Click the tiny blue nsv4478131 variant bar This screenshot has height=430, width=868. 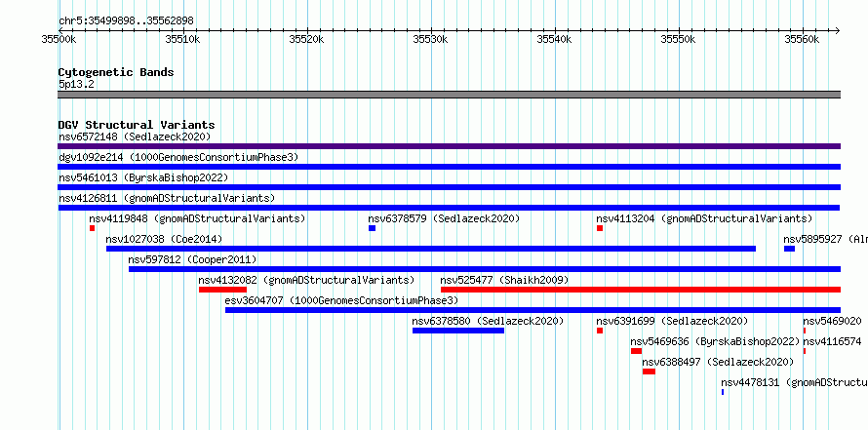tap(723, 392)
